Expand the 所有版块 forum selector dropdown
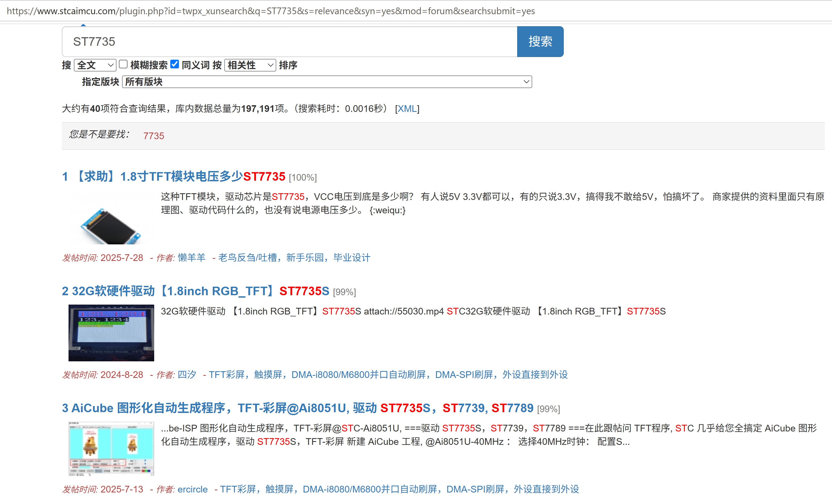 click(327, 82)
